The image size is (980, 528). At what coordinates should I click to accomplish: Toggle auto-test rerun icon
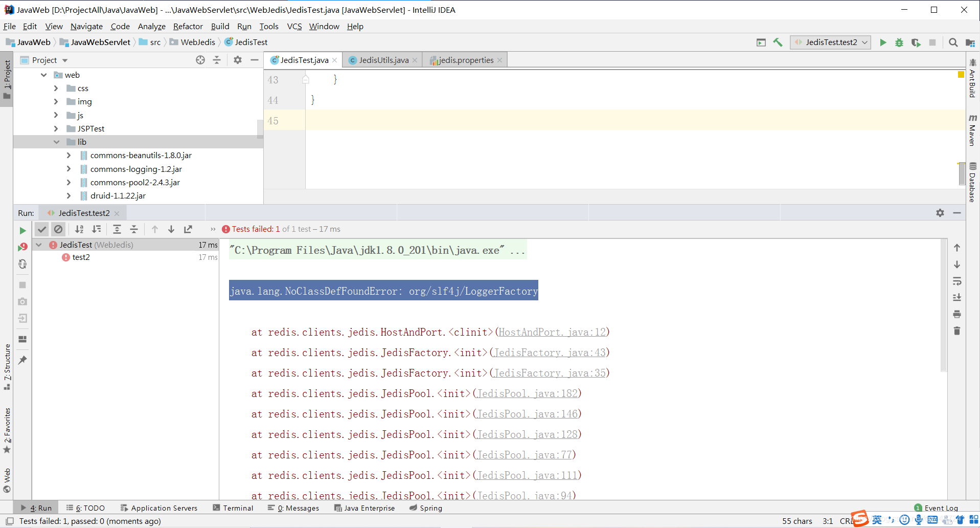(x=22, y=264)
